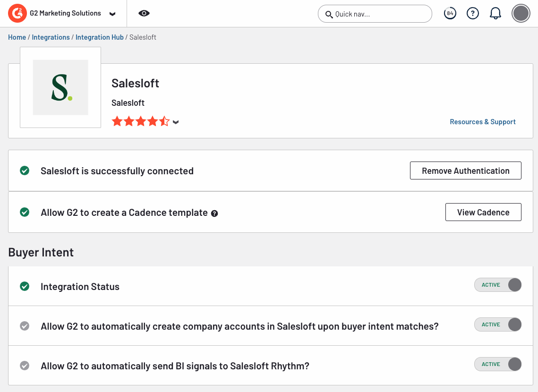This screenshot has height=392, width=538.
Task: Click the user profile avatar
Action: [x=521, y=14]
